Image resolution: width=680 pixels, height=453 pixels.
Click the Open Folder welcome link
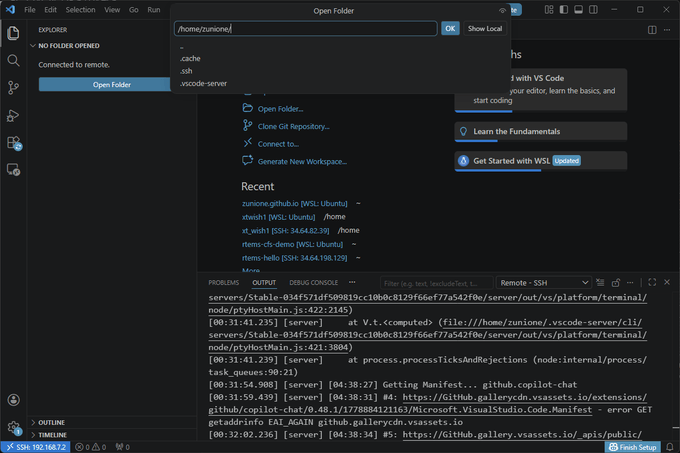click(280, 109)
